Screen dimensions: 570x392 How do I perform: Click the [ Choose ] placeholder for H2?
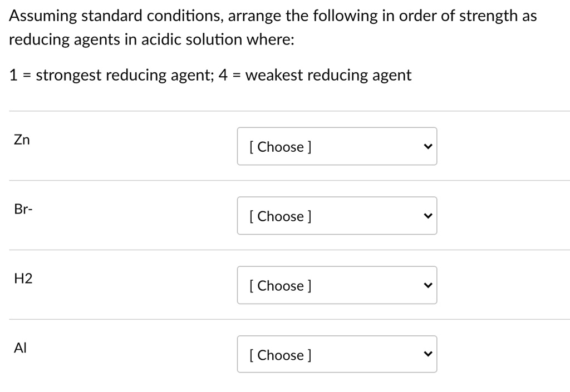tap(279, 286)
